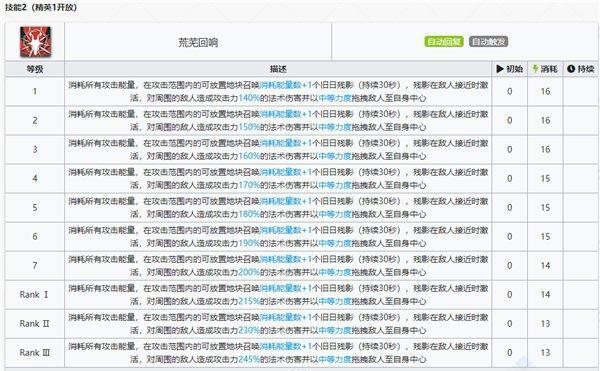Click the 初始 play-arrow icon in header

[x=500, y=69]
